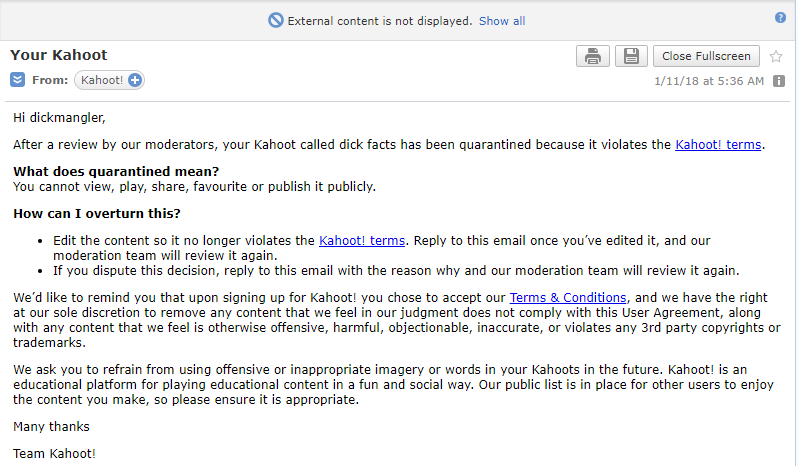Open the Kahoot! terms link in first paragraph
The image size is (798, 466).
pyautogui.click(x=718, y=144)
